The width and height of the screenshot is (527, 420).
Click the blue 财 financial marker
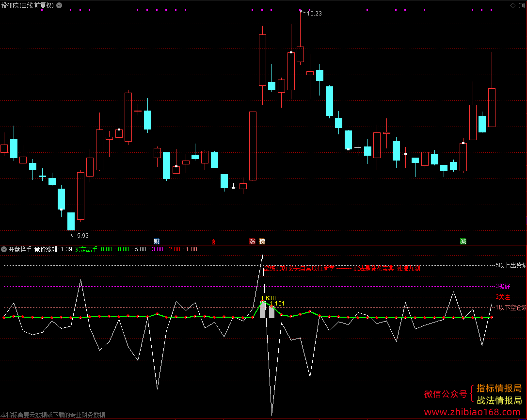coord(157,242)
